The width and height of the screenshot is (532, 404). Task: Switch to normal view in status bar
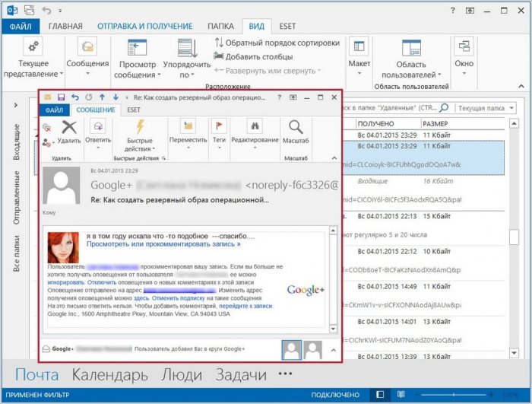click(380, 394)
